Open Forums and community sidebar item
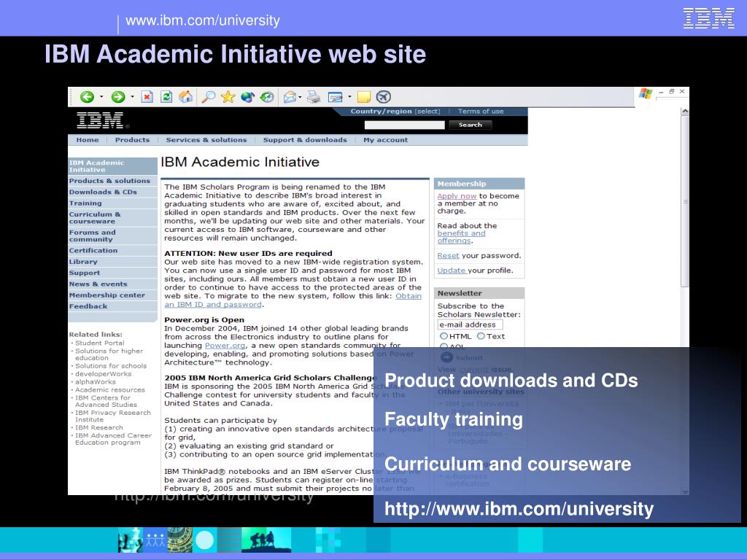 coord(112,236)
